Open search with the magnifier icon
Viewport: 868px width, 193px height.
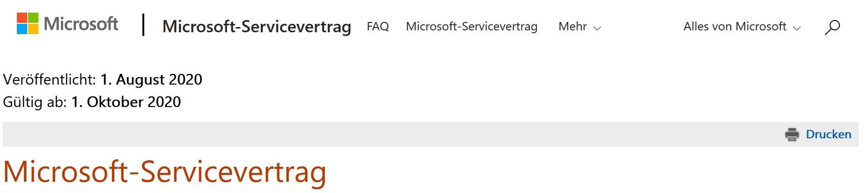[x=832, y=27]
